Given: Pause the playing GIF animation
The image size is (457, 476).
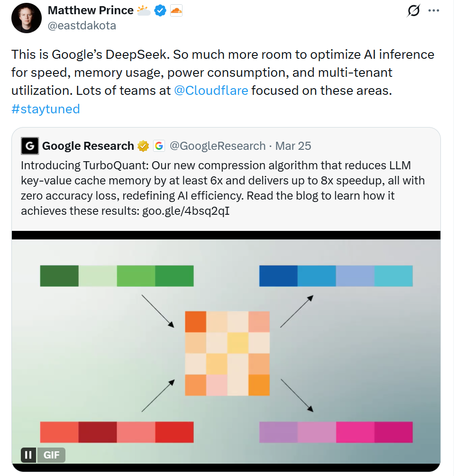Looking at the screenshot, I should (28, 455).
